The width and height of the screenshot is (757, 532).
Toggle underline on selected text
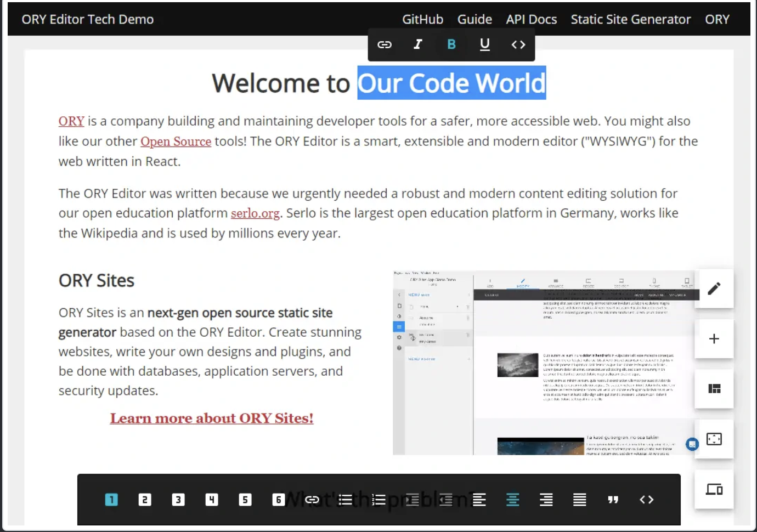pos(485,44)
